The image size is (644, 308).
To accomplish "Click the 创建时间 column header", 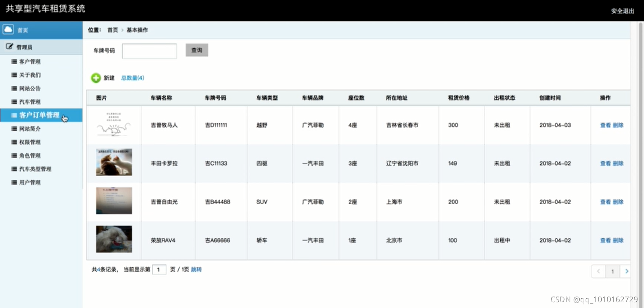I will click(x=550, y=98).
